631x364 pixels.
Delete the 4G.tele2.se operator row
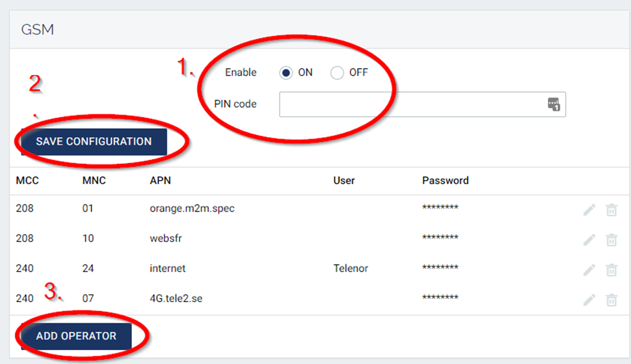pyautogui.click(x=612, y=300)
